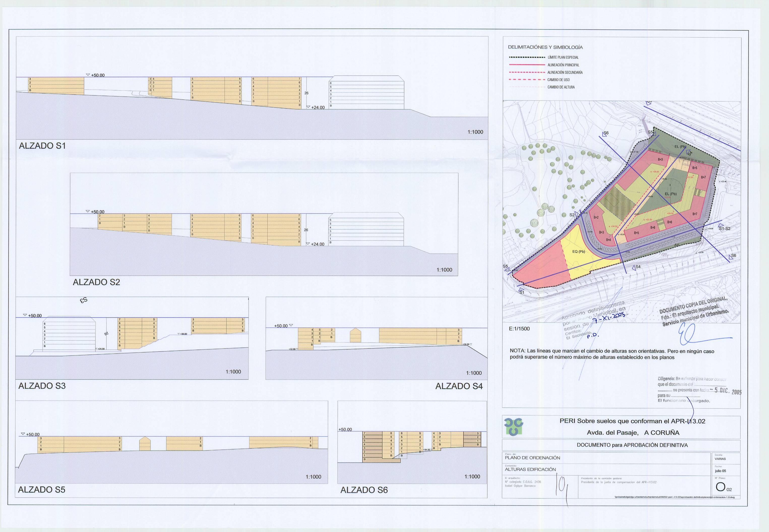
Task: Click the "ALZADO S4" caption
Action: click(459, 386)
